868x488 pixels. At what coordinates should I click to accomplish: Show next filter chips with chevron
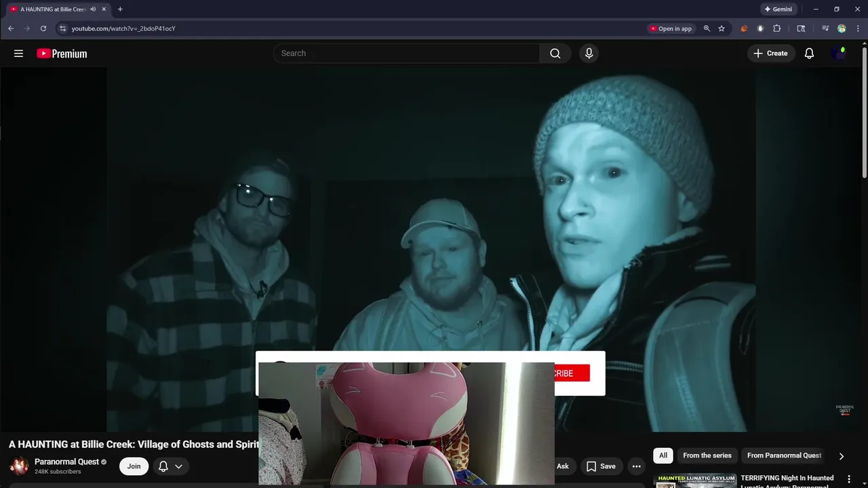click(x=842, y=456)
